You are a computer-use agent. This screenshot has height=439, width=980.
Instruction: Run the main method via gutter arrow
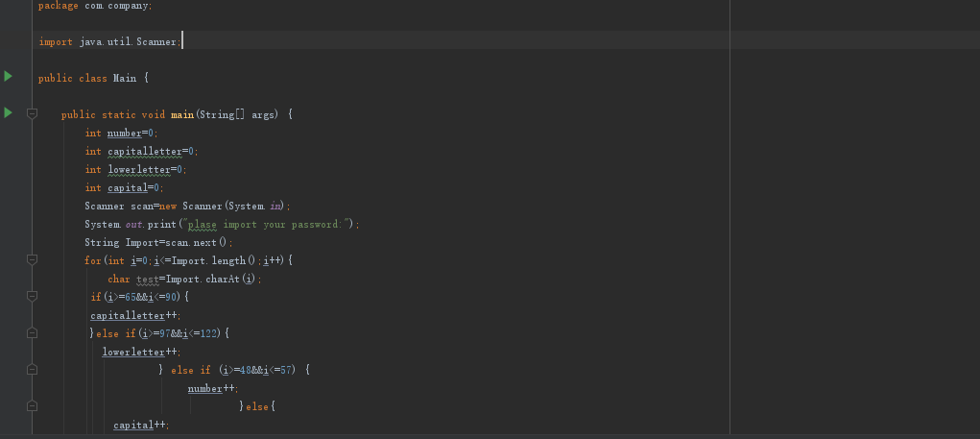point(8,112)
